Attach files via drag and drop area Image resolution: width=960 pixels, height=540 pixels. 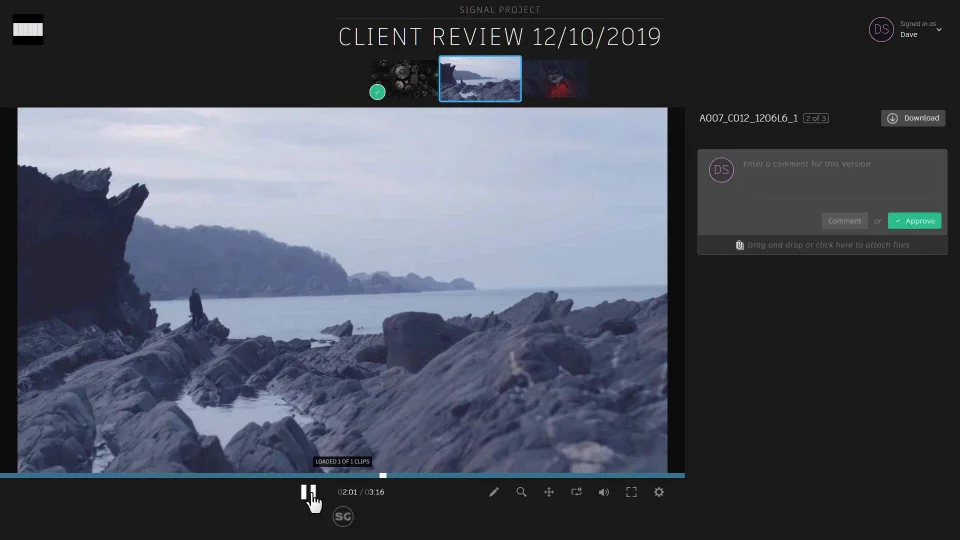tap(822, 245)
